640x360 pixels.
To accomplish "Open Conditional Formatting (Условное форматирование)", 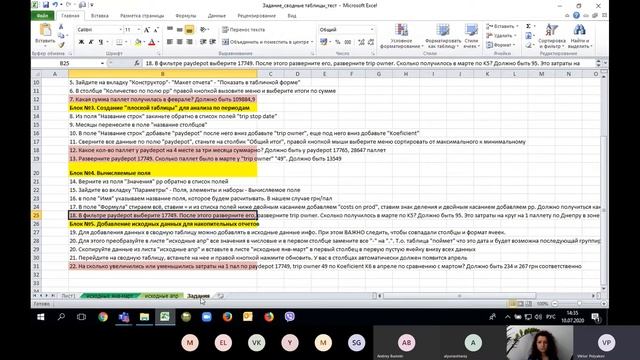I will click(x=401, y=36).
